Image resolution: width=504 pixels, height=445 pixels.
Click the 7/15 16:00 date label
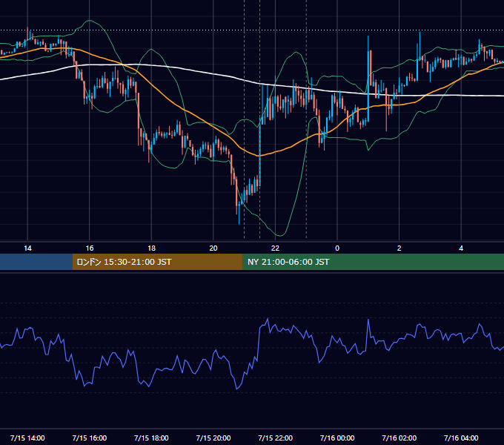tap(90, 438)
